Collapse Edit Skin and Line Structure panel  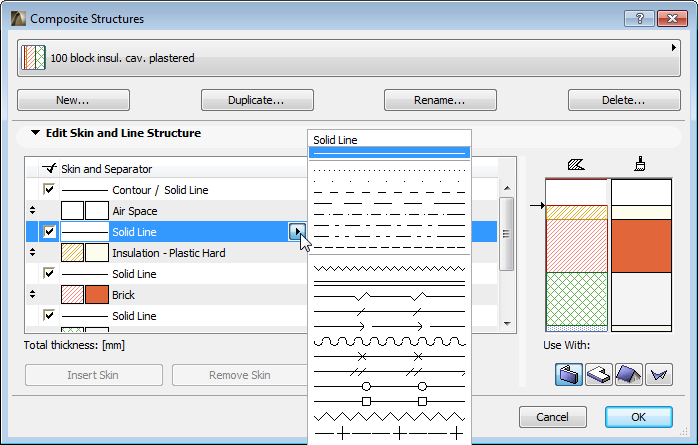click(x=35, y=133)
